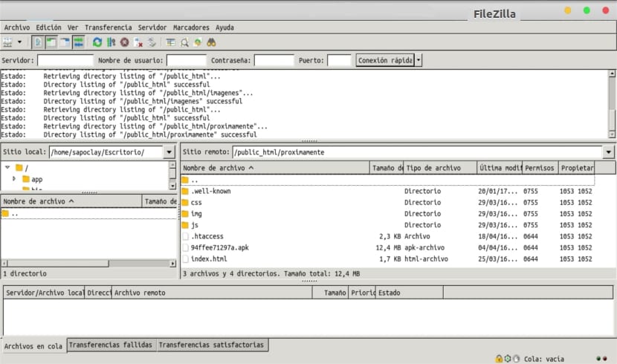The image size is (617, 364).
Task: Open the Transferencia menu
Action: tap(109, 27)
